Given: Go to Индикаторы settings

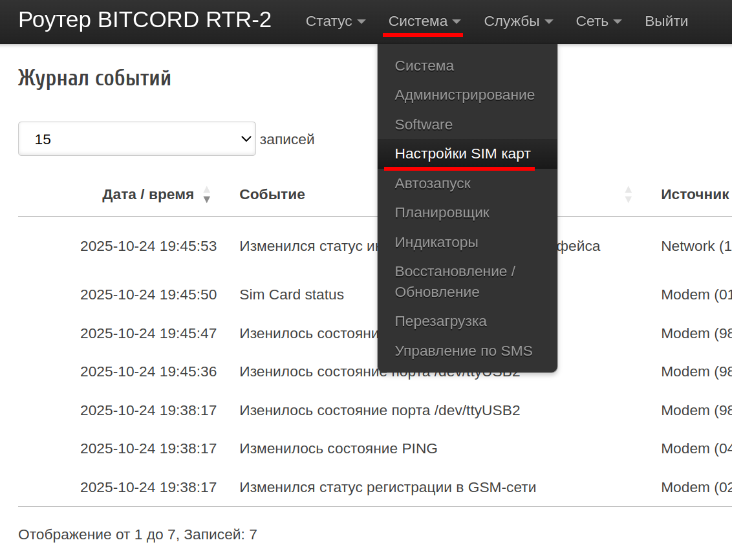Looking at the screenshot, I should pos(436,242).
